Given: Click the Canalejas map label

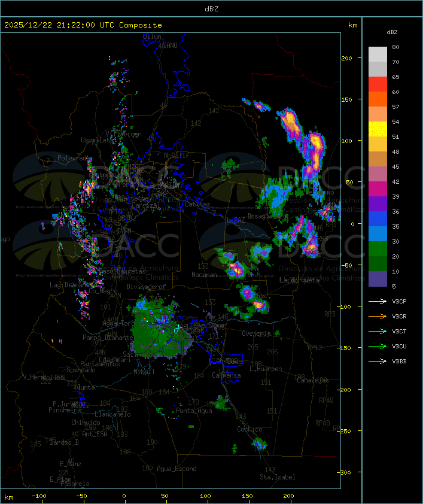Looking at the screenshot, I should 313,381.
